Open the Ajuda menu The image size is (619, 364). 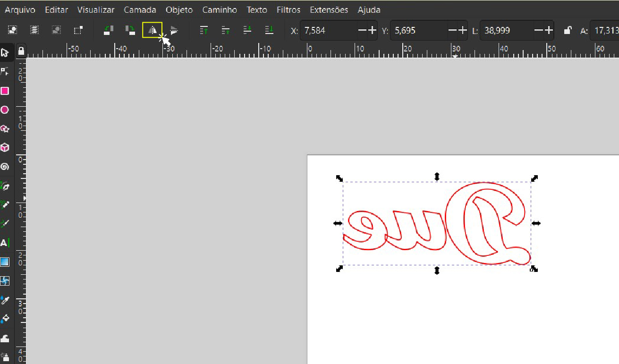pos(369,10)
